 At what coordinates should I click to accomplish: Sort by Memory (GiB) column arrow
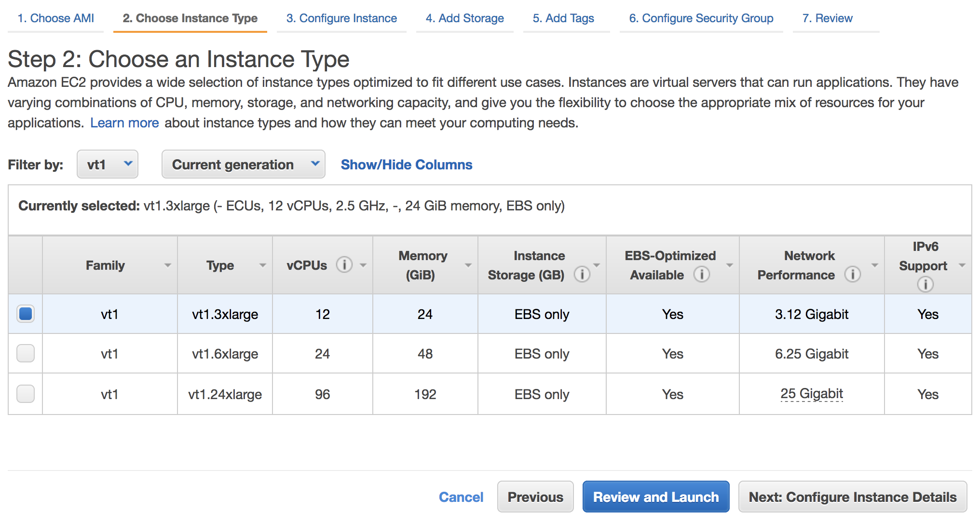pos(468,265)
